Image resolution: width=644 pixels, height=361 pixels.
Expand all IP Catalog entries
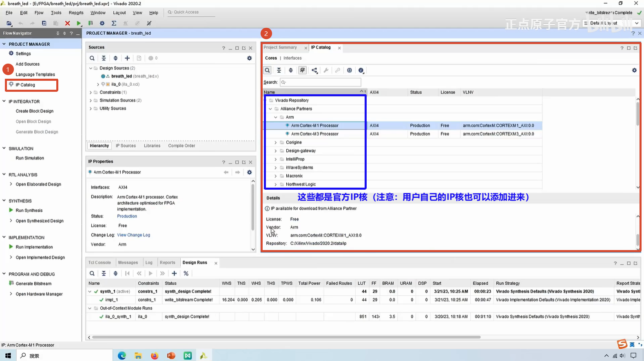291,70
